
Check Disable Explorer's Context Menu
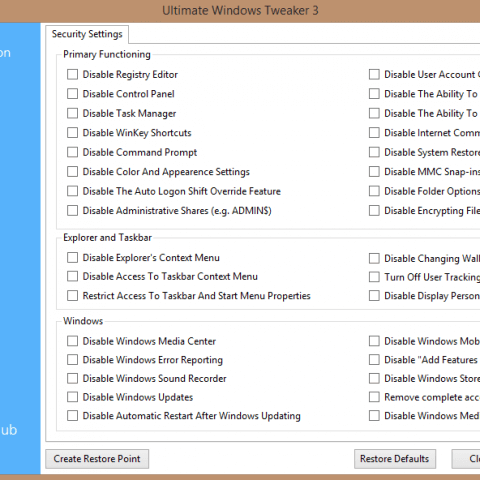pos(72,258)
